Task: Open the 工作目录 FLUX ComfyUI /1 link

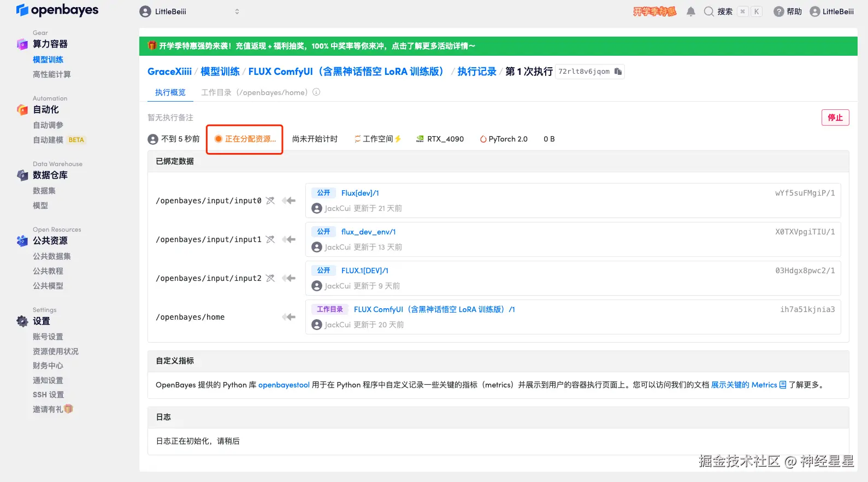Action: [x=434, y=309]
